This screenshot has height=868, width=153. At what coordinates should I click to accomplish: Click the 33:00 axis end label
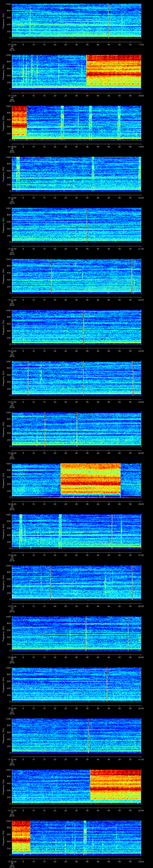[x=141, y=861]
